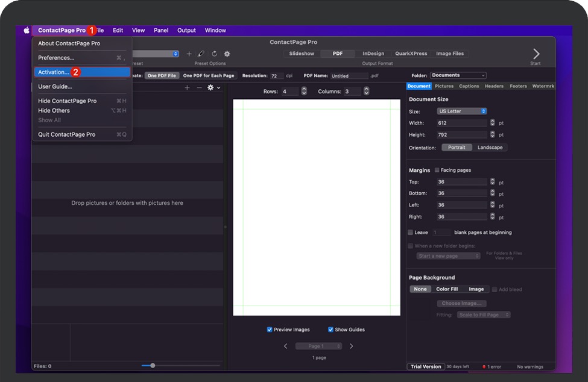Choose One PDF for Each Page

tap(209, 76)
